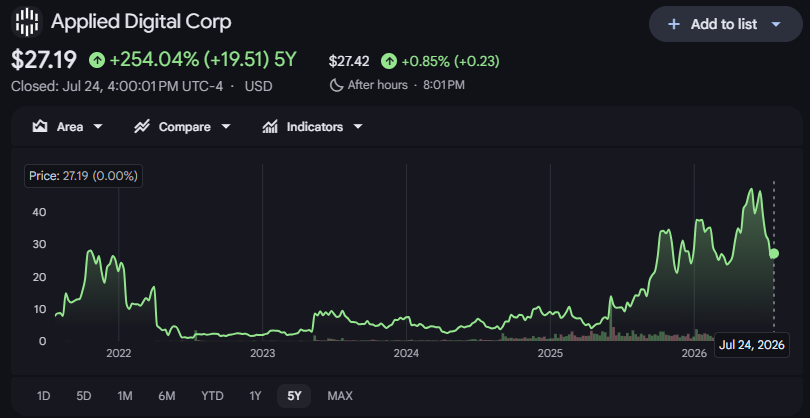Viewport: 810px width, 418px height.
Task: Open the Area chart type dropdown
Action: pos(98,127)
